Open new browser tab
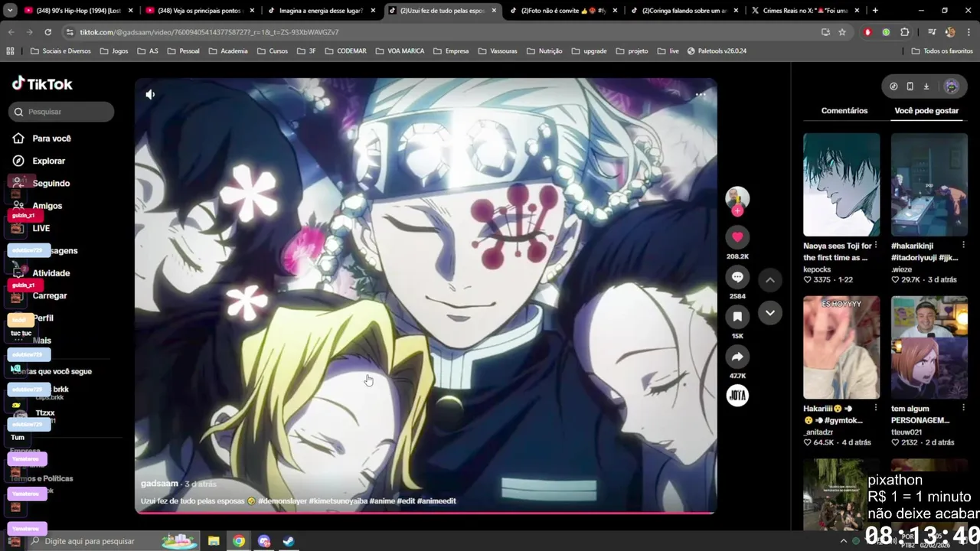 tap(875, 11)
